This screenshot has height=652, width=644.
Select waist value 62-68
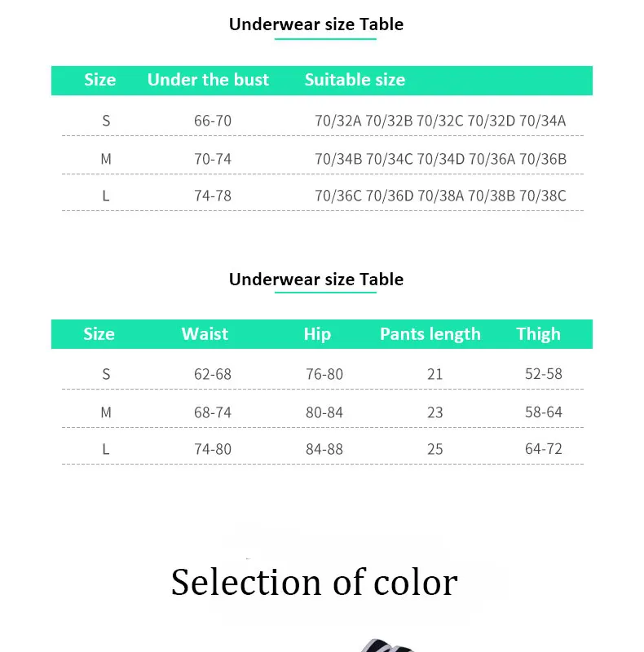click(213, 374)
